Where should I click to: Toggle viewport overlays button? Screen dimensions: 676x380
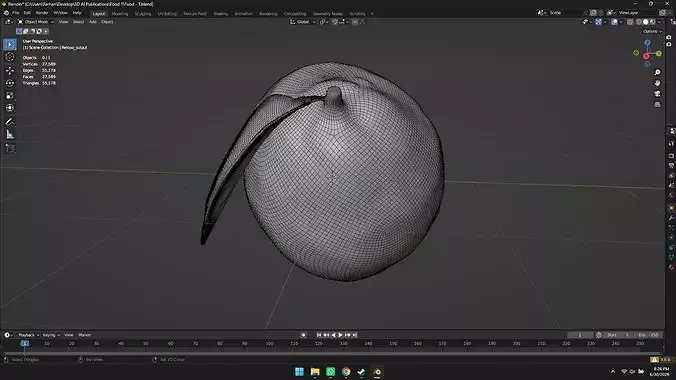pyautogui.click(x=614, y=22)
